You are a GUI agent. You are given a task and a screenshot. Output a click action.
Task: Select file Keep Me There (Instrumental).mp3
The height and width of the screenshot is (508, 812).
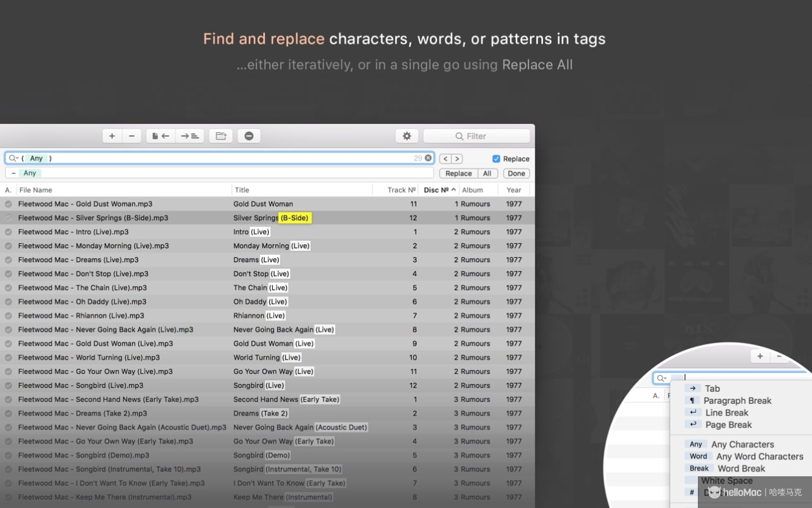tap(105, 497)
